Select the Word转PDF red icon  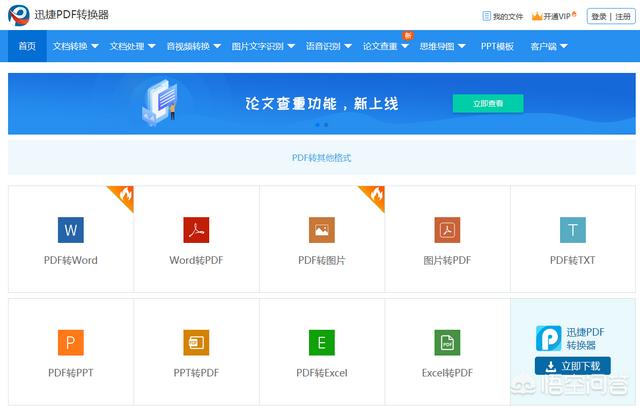coord(196,230)
